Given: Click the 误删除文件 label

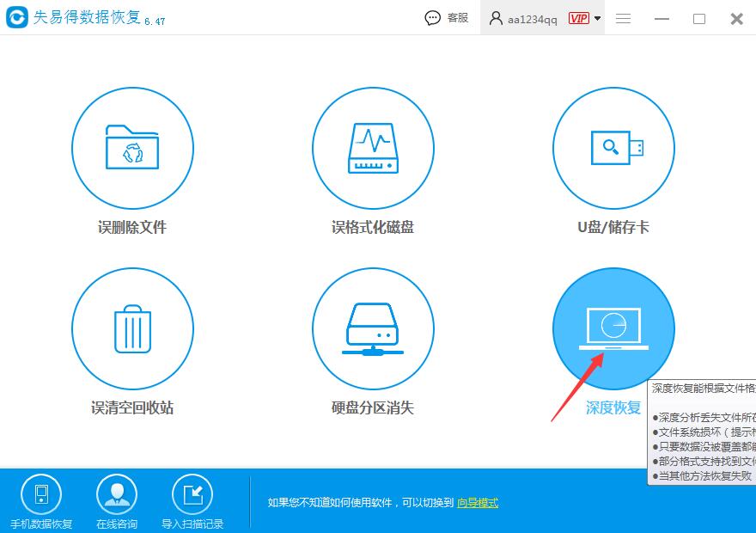Looking at the screenshot, I should [x=132, y=227].
